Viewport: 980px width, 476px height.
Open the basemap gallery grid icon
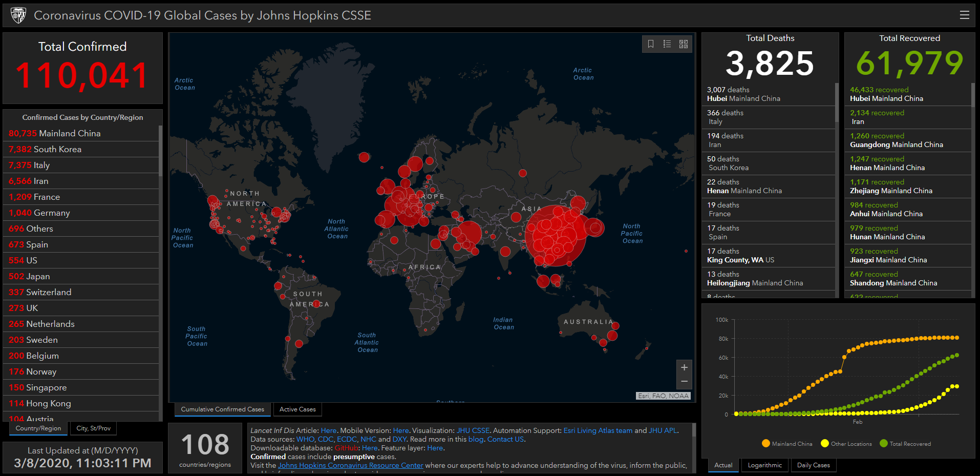click(x=684, y=44)
